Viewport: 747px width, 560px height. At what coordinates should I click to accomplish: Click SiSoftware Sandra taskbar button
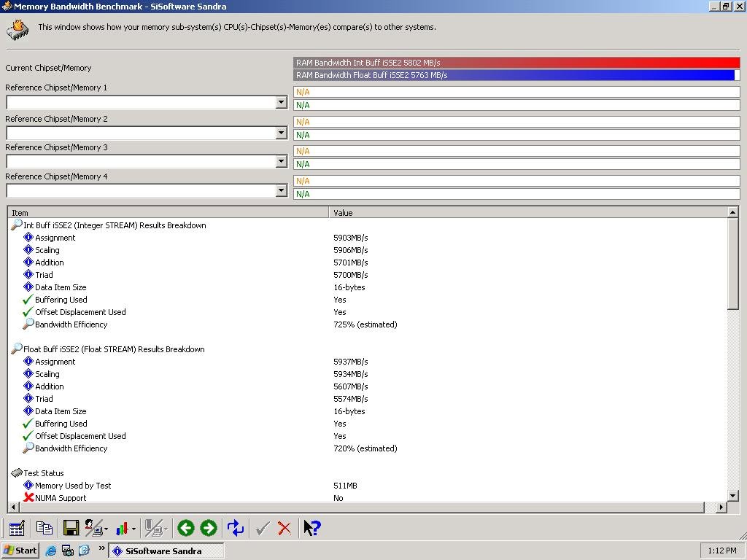tap(166, 551)
